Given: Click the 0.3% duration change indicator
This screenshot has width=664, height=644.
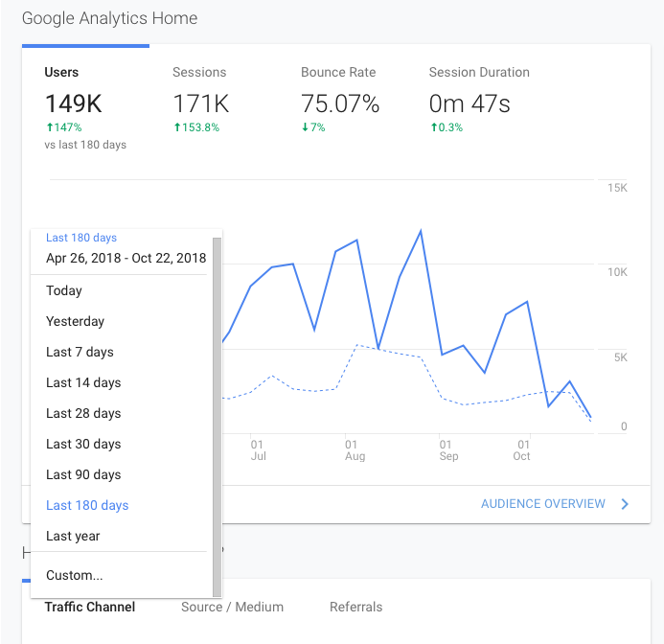Looking at the screenshot, I should pos(446,127).
